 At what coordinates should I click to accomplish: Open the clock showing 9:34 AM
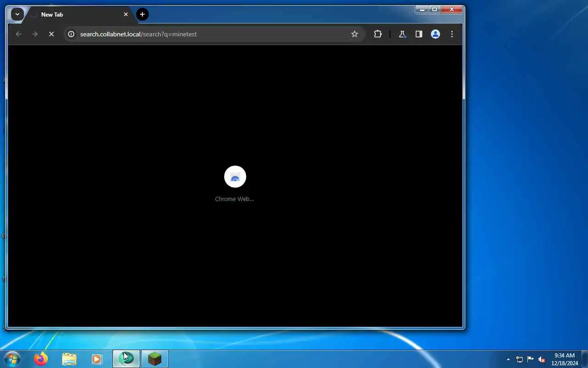click(565, 359)
